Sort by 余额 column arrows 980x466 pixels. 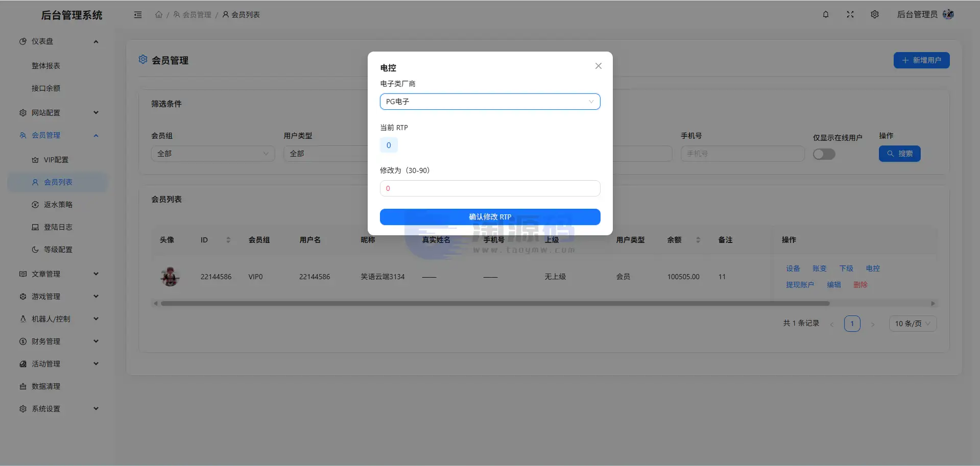coord(698,240)
